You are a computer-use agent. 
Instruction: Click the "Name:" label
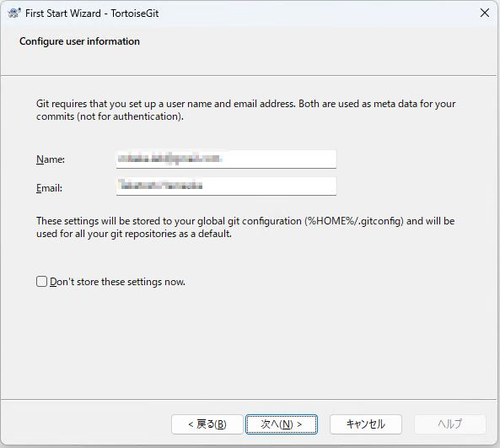pos(51,159)
